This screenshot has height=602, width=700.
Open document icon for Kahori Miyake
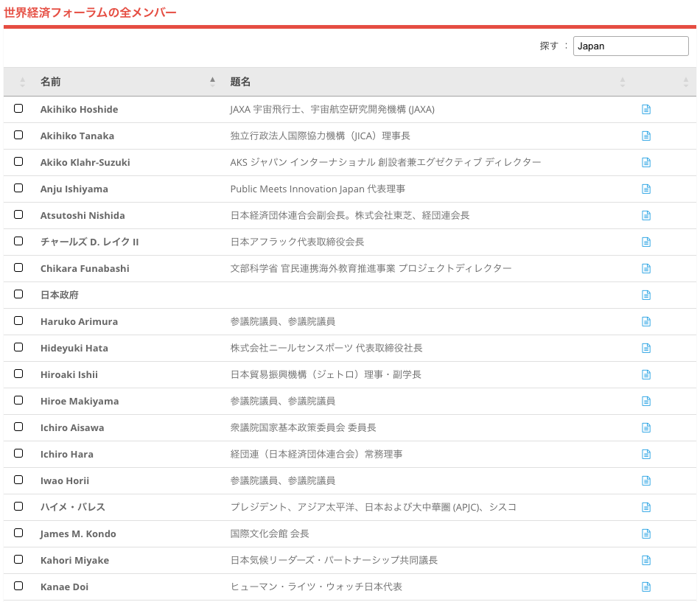click(646, 561)
